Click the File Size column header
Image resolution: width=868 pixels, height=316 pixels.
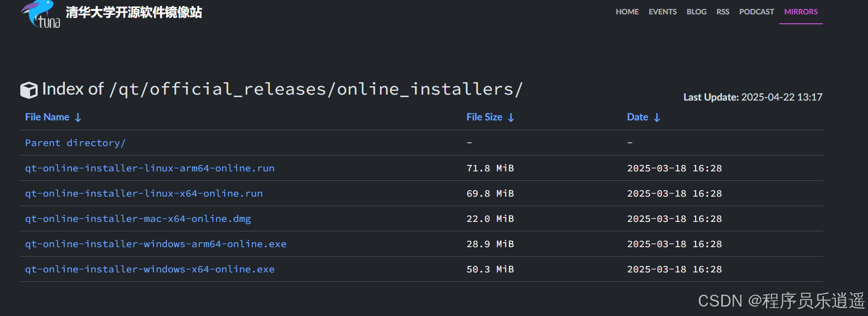(x=484, y=117)
